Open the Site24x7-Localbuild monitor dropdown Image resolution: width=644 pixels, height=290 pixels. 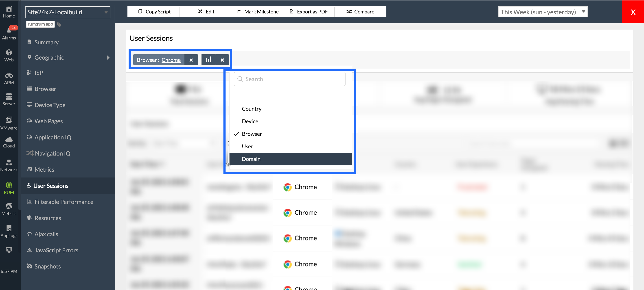click(68, 12)
